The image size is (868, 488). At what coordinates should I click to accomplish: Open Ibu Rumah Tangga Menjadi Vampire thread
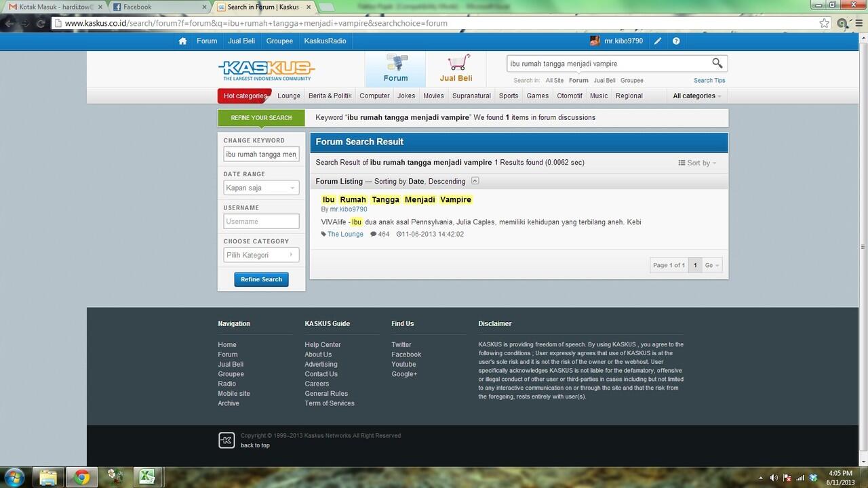tap(397, 199)
